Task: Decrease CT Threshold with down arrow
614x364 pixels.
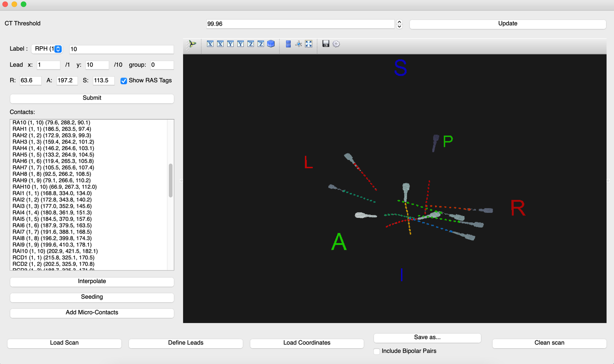Action: [x=399, y=26]
